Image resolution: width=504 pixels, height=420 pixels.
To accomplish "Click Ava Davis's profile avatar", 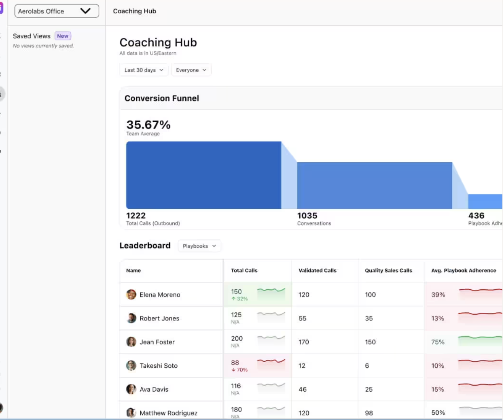I will click(131, 389).
